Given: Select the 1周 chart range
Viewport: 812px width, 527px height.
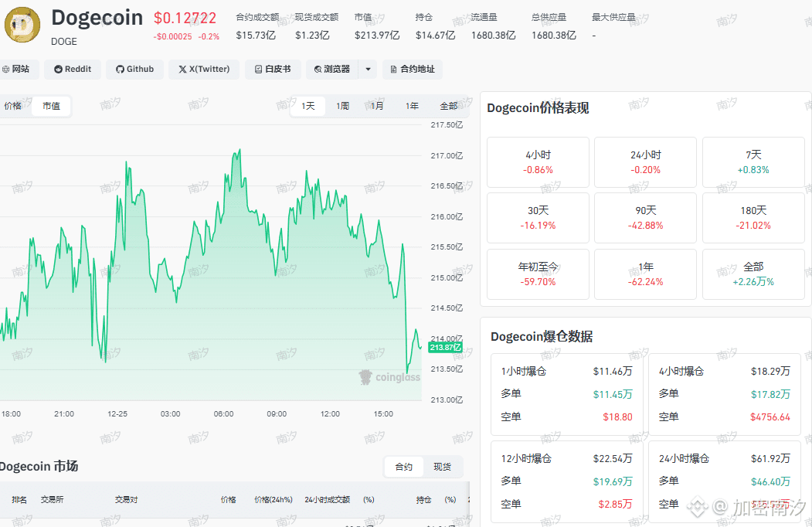Looking at the screenshot, I should coord(342,106).
